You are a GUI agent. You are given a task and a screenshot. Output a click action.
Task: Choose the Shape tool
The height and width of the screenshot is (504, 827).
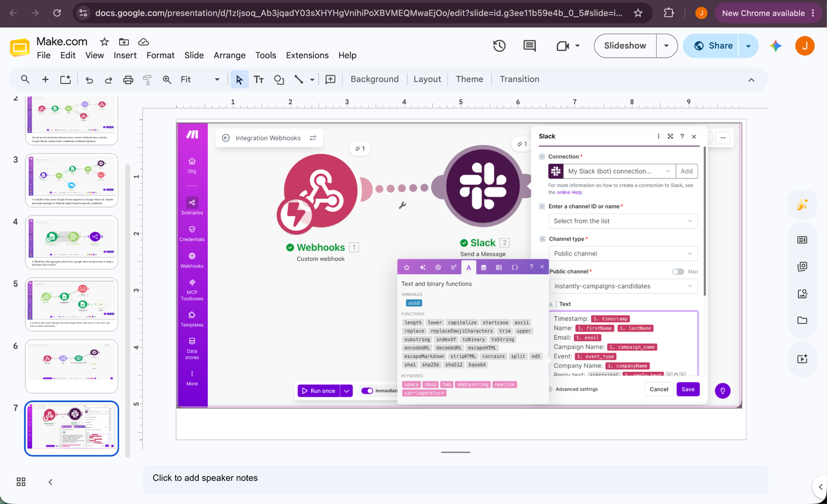[279, 80]
